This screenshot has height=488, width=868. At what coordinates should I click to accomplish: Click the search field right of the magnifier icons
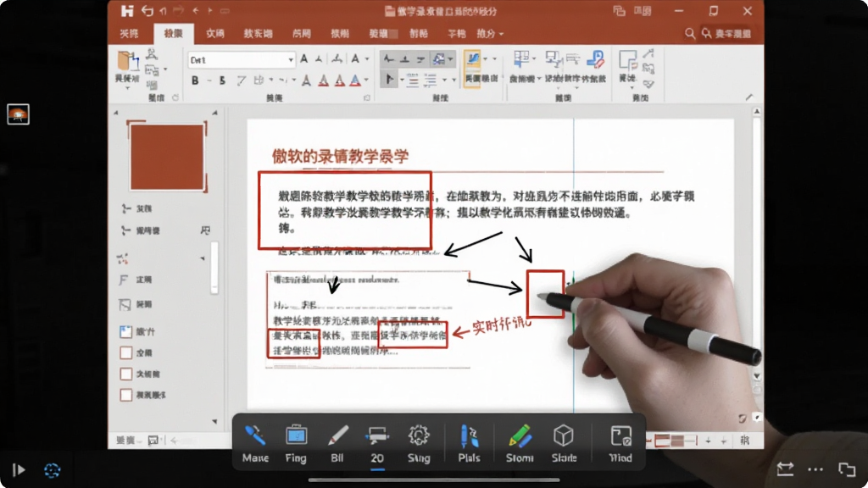732,34
